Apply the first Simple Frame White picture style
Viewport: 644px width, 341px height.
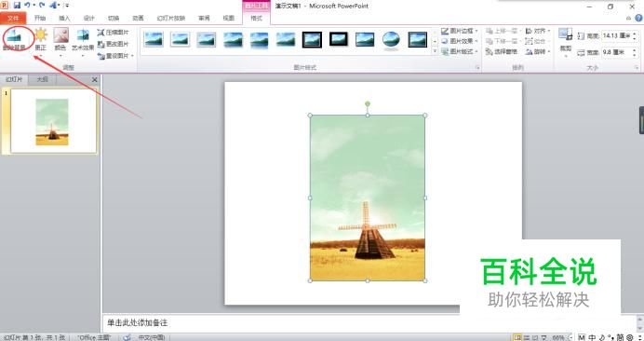tap(154, 39)
